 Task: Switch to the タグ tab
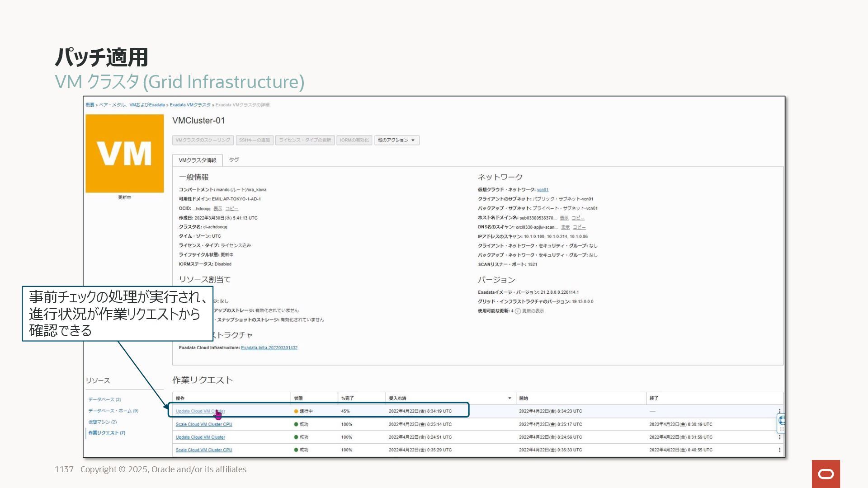[234, 160]
